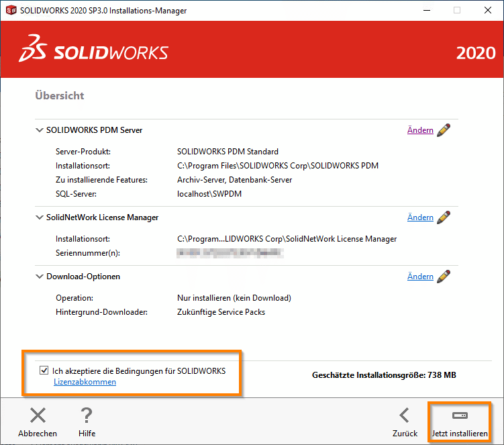This screenshot has height=445, width=504.
Task: Click the SW app icon in title bar
Action: 10,11
